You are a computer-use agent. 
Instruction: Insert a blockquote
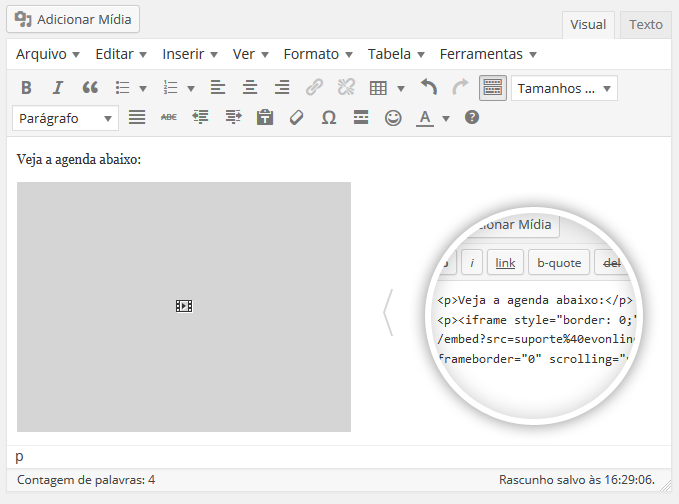click(x=90, y=88)
